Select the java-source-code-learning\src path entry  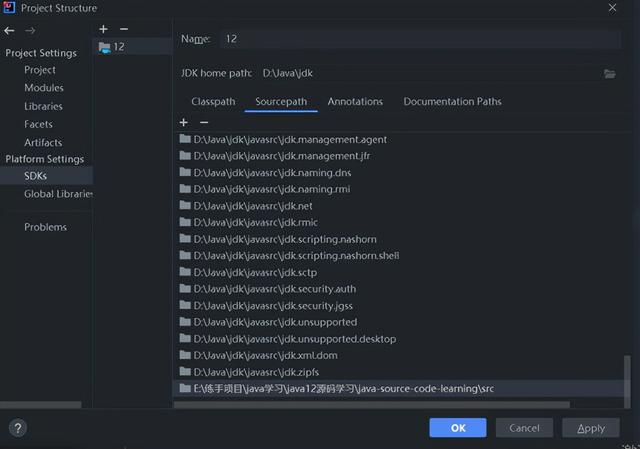pos(399,389)
